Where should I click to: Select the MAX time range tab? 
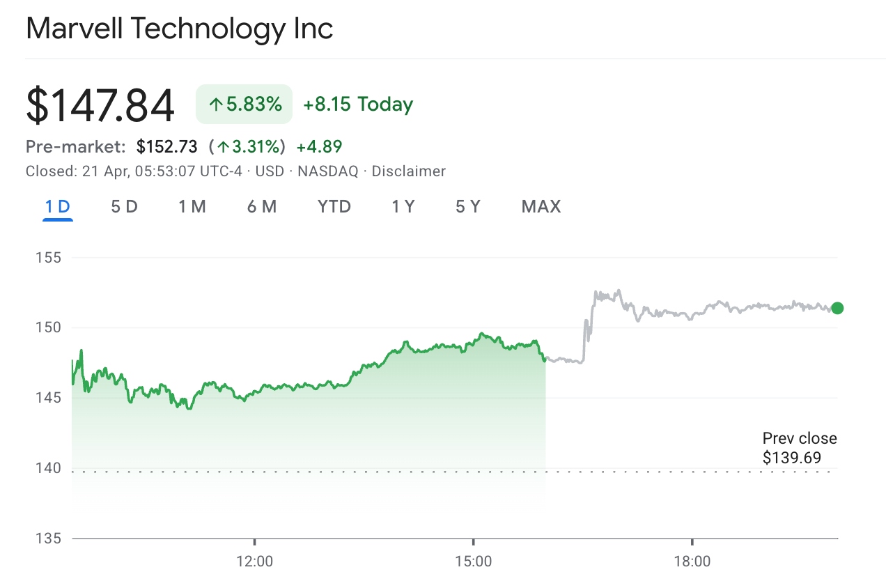click(x=541, y=207)
